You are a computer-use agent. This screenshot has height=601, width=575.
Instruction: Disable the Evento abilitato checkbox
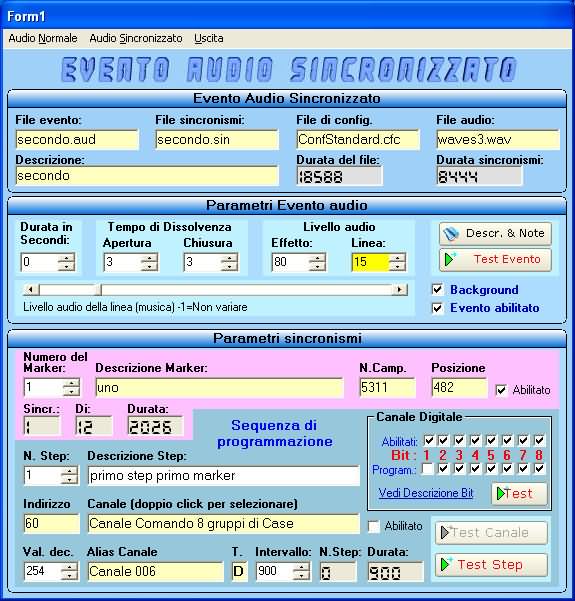click(437, 308)
